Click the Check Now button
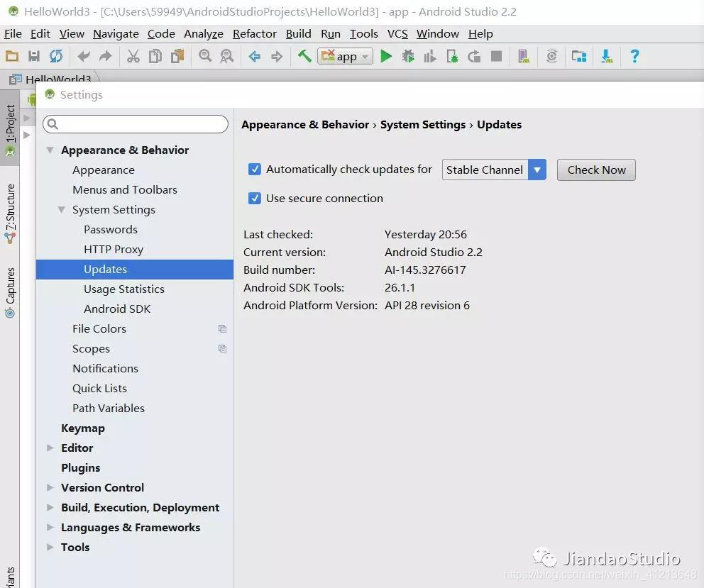 pyautogui.click(x=596, y=170)
